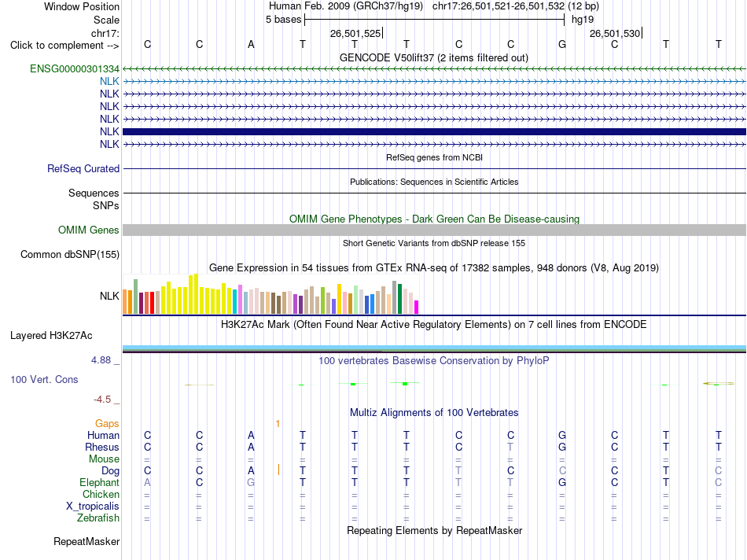Click the Dog species label

coord(111,471)
